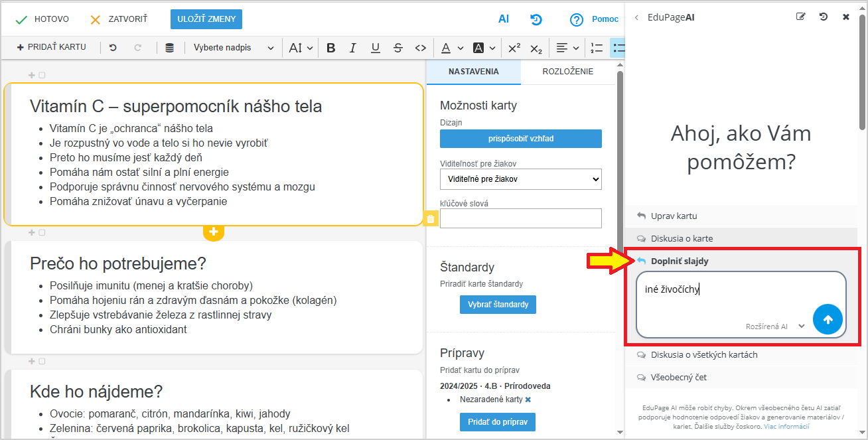Screen dimensions: 868x440
Task: Start a new chat in EduPage AI
Action: [x=801, y=17]
